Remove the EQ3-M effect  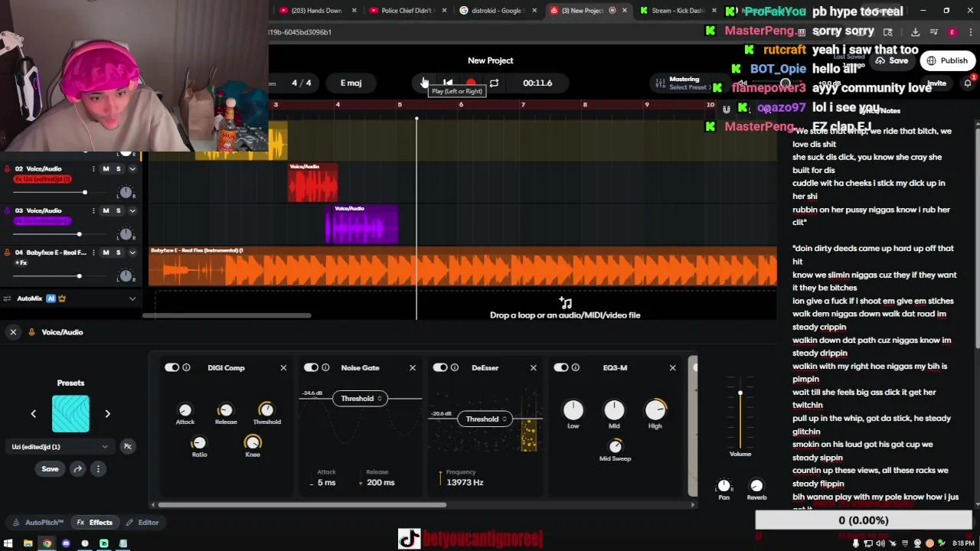pos(673,368)
